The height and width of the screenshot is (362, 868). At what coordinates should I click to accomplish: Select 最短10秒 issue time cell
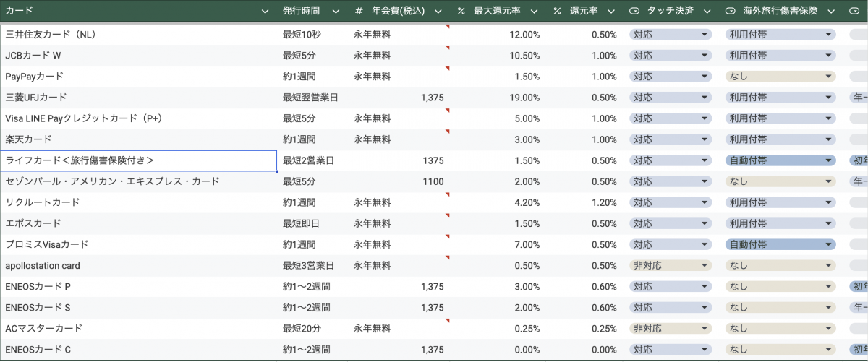click(x=312, y=34)
